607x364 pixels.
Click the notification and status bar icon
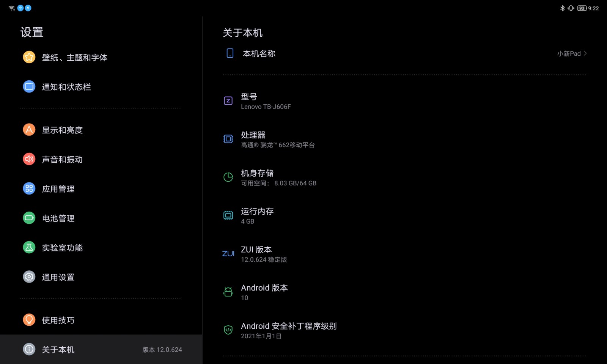29,86
